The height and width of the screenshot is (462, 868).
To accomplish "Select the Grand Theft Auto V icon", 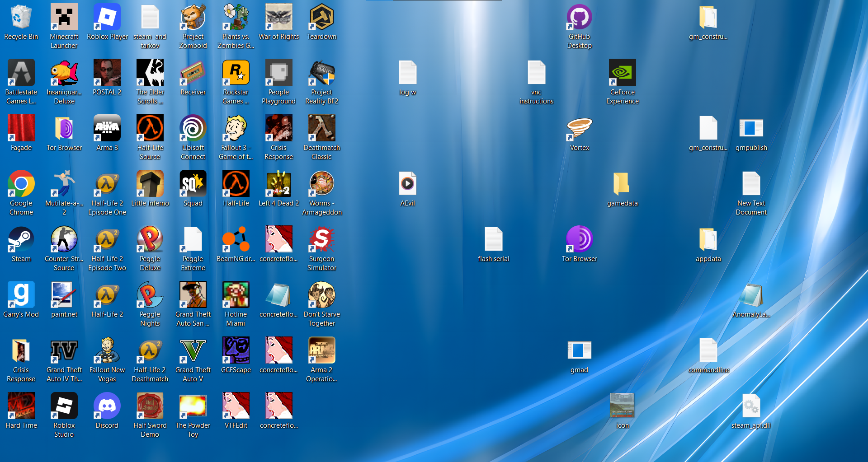I will pyautogui.click(x=193, y=350).
